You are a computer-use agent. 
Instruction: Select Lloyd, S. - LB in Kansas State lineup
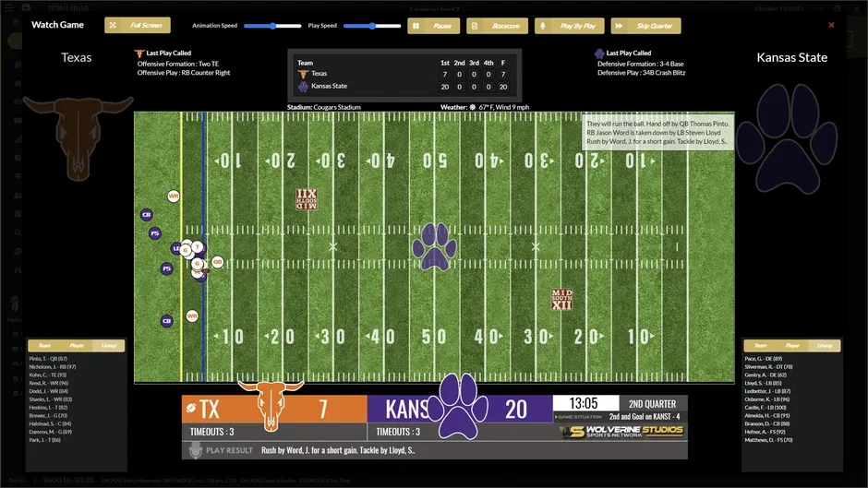763,383
